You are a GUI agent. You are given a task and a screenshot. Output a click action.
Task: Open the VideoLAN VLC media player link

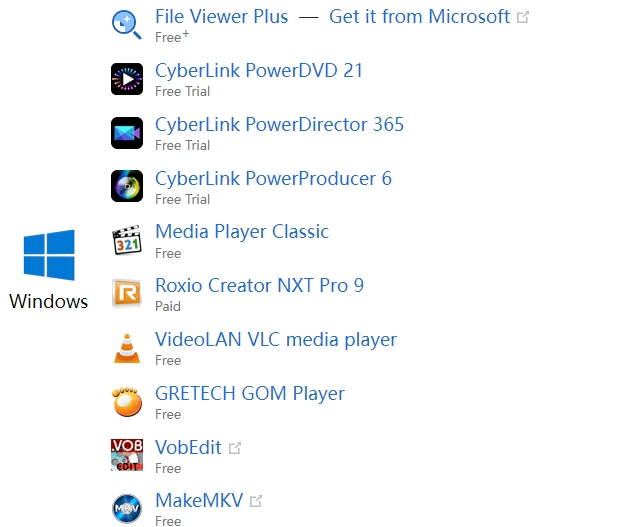pos(276,340)
